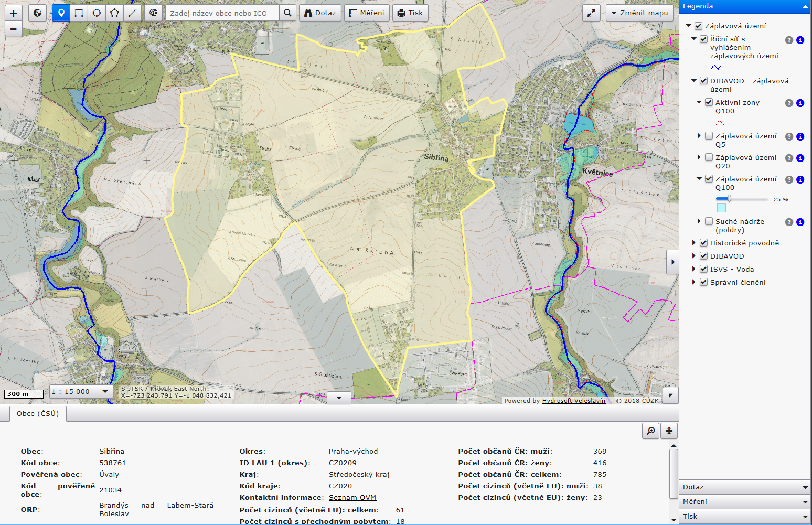Click the magnifier search icon
This screenshot has height=525, width=812.
click(287, 13)
